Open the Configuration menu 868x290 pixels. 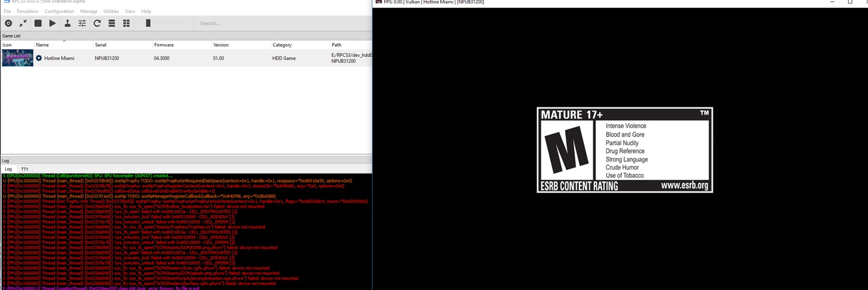tap(59, 11)
